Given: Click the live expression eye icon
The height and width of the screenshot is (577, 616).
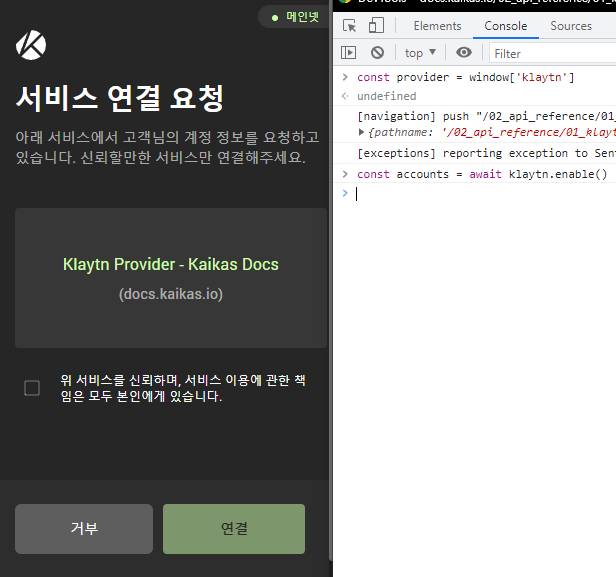Looking at the screenshot, I should tap(464, 52).
